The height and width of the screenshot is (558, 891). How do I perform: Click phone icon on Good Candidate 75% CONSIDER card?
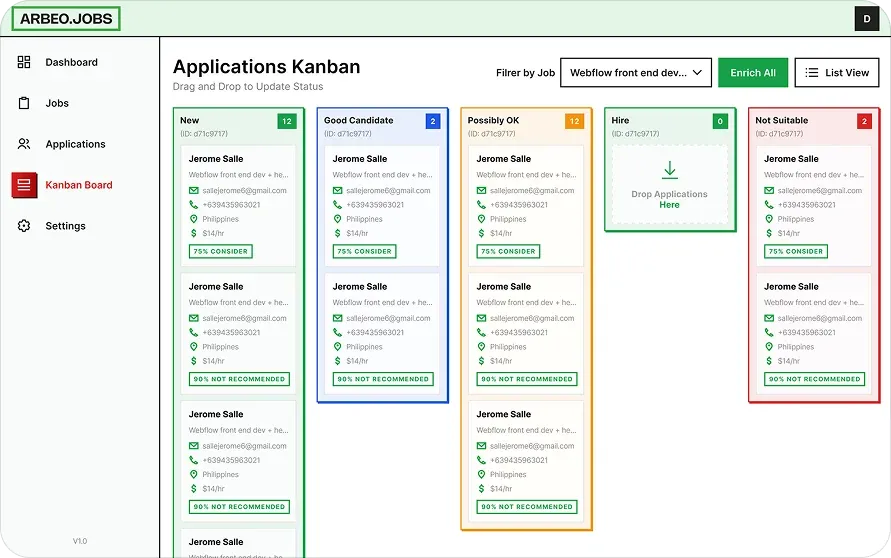pos(338,205)
